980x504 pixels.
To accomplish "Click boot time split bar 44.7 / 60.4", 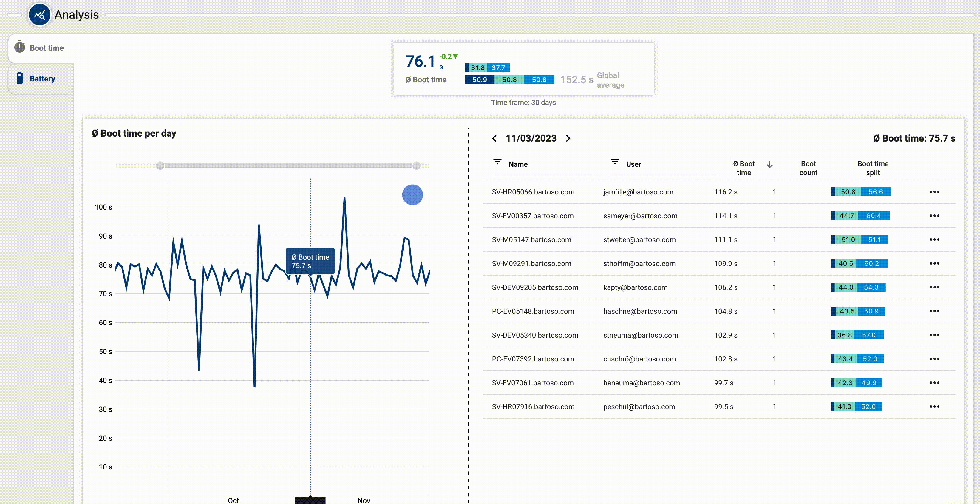I will pos(860,216).
